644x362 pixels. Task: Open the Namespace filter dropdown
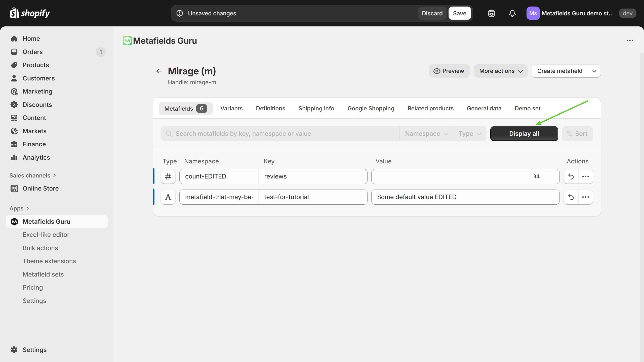coord(426,134)
